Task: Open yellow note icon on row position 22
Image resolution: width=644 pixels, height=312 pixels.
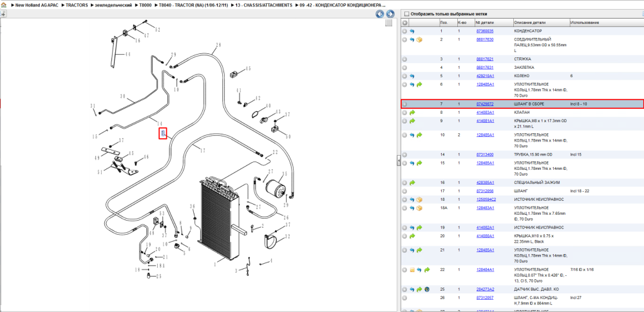Action: [x=412, y=270]
